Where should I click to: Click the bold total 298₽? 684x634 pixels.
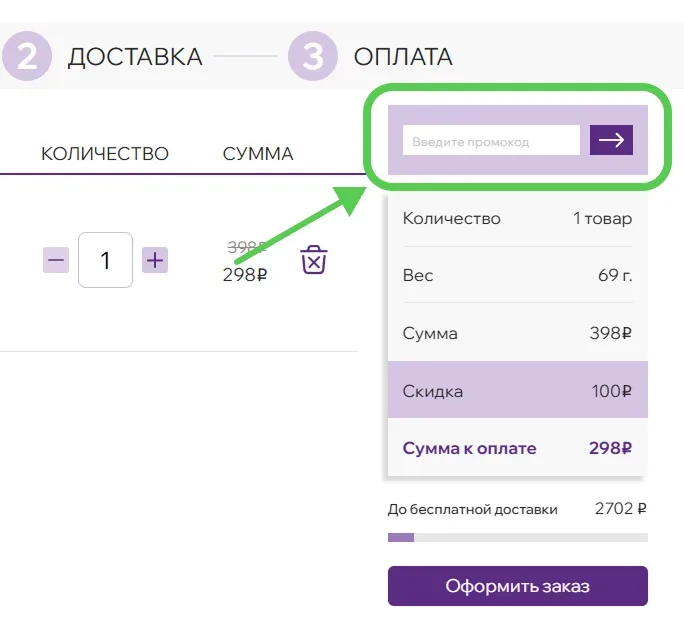(611, 448)
